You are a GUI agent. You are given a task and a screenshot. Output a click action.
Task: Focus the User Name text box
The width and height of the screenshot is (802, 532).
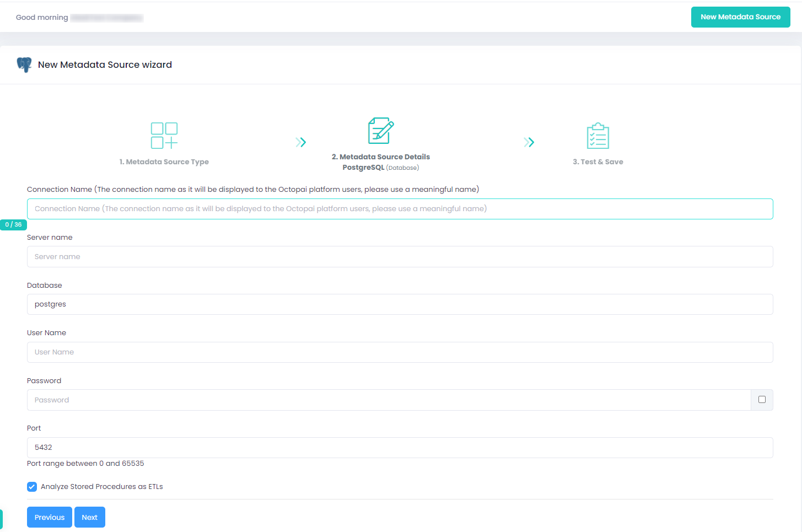tap(400, 352)
